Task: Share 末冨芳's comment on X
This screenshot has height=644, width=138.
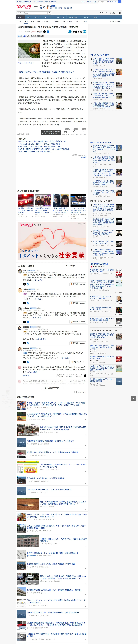Action: click(x=24, y=284)
